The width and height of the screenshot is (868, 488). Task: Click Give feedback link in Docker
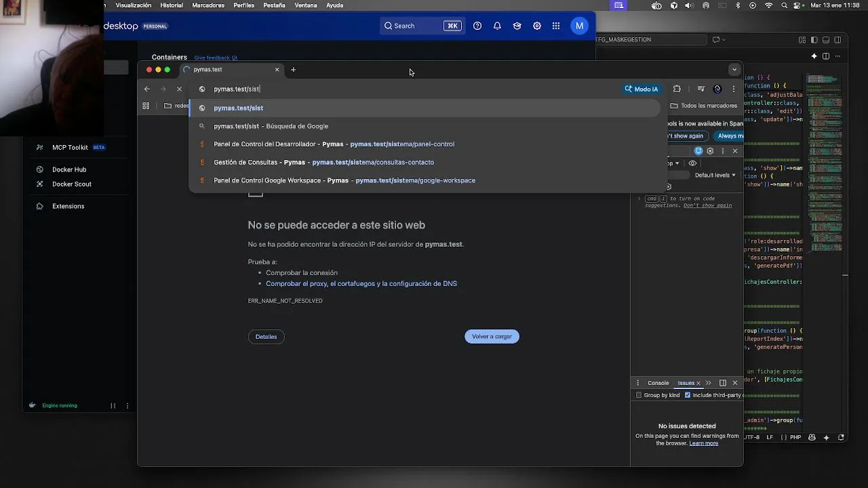tap(216, 58)
